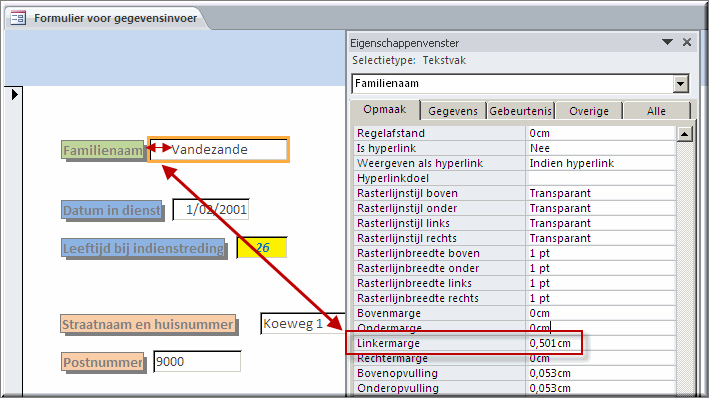
Task: Click the Rasterlijnbreedte rechts value
Action: (x=601, y=298)
